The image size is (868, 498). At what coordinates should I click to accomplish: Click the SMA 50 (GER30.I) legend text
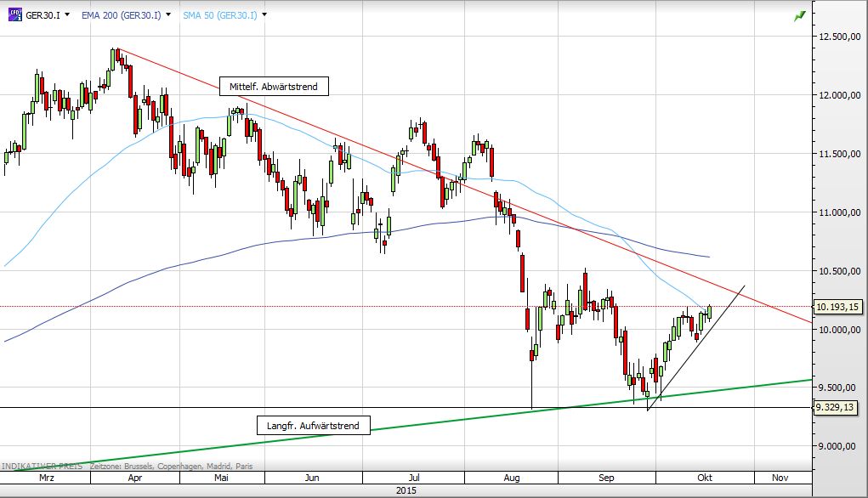click(x=220, y=15)
